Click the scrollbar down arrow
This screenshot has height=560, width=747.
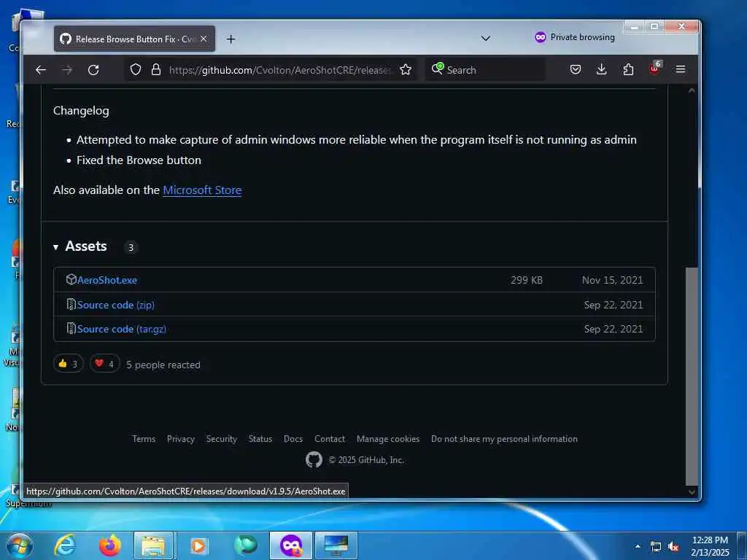692,492
